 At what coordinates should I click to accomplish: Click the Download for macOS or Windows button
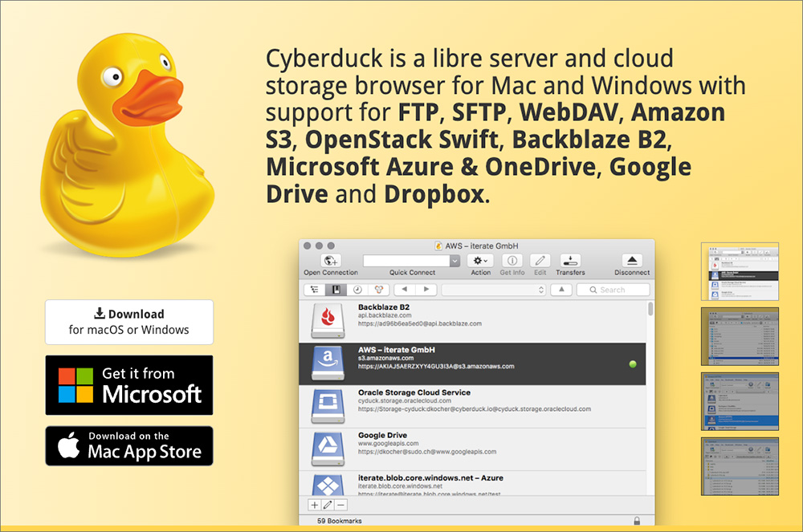click(x=128, y=321)
